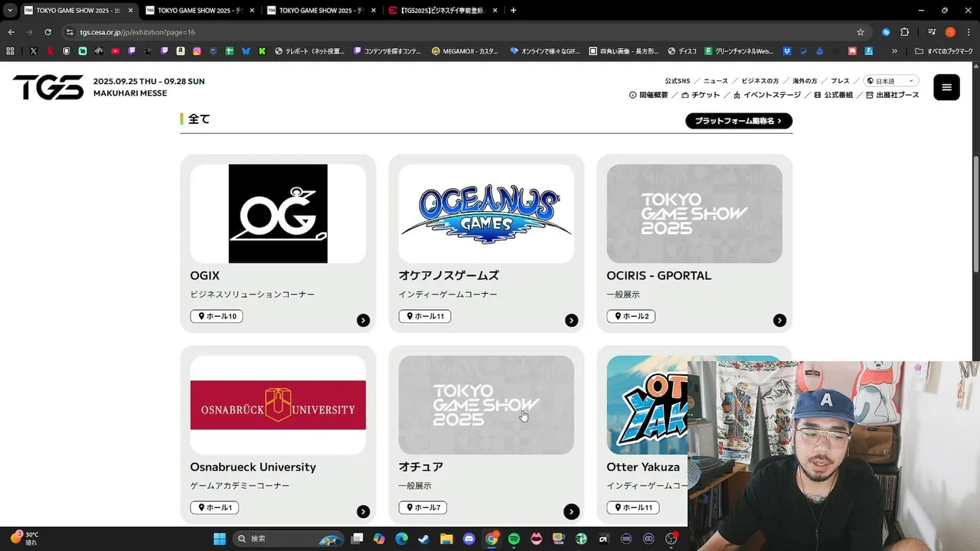The height and width of the screenshot is (551, 980).
Task: Open Steam from taskbar
Action: [x=423, y=539]
